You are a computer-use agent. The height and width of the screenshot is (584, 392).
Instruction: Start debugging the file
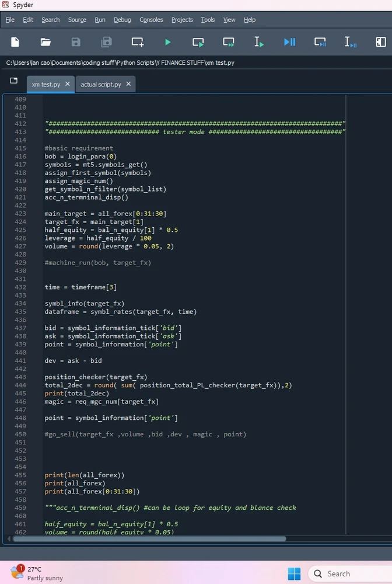pyautogui.click(x=289, y=42)
